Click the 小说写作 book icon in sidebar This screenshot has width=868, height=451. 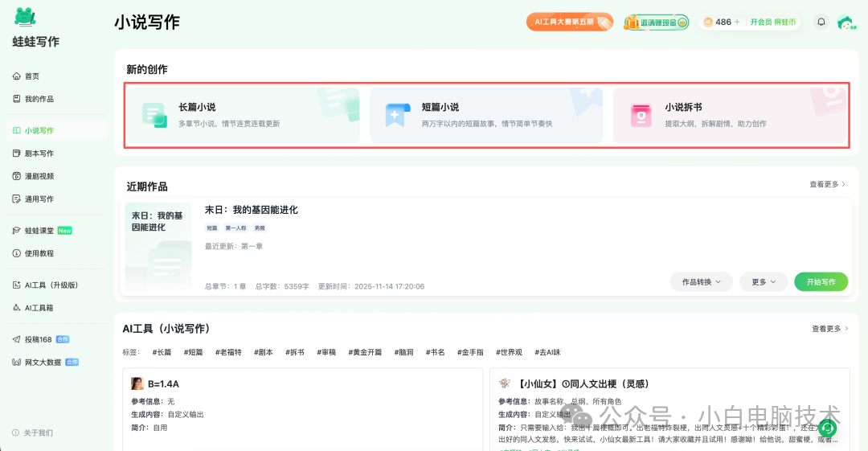17,130
